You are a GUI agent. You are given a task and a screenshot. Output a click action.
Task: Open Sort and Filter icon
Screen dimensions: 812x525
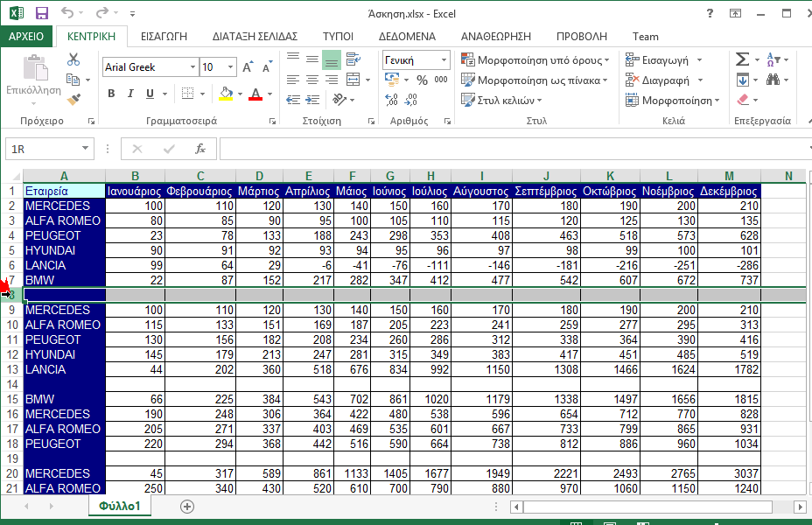point(773,59)
